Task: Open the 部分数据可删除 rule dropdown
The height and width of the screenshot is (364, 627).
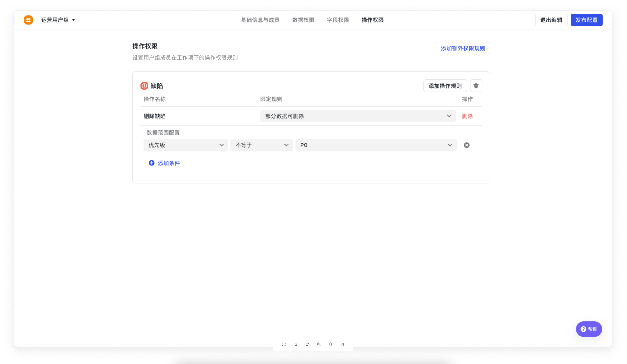Action: (x=358, y=116)
